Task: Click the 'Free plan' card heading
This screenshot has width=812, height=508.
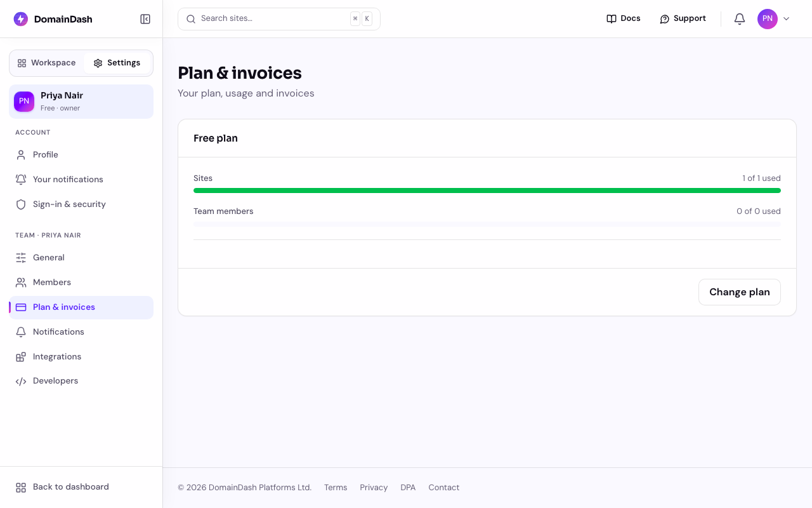Action: tap(216, 138)
